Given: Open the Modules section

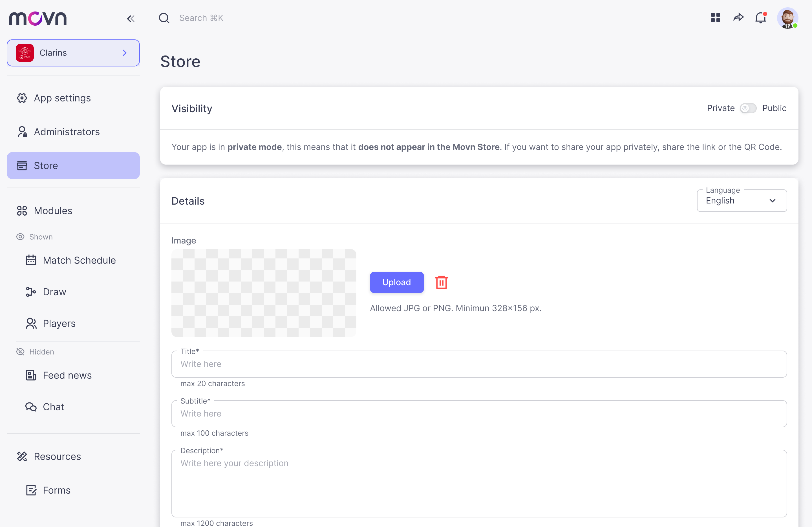Looking at the screenshot, I should (53, 211).
